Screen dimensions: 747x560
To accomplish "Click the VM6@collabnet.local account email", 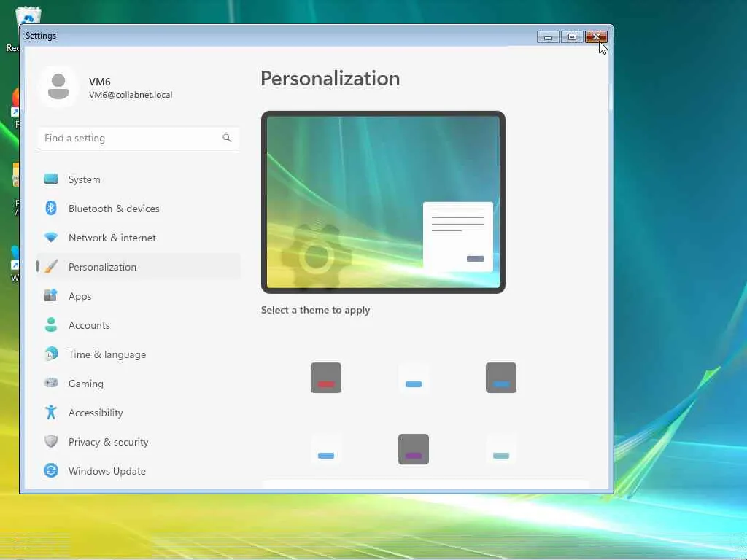I will coord(131,95).
